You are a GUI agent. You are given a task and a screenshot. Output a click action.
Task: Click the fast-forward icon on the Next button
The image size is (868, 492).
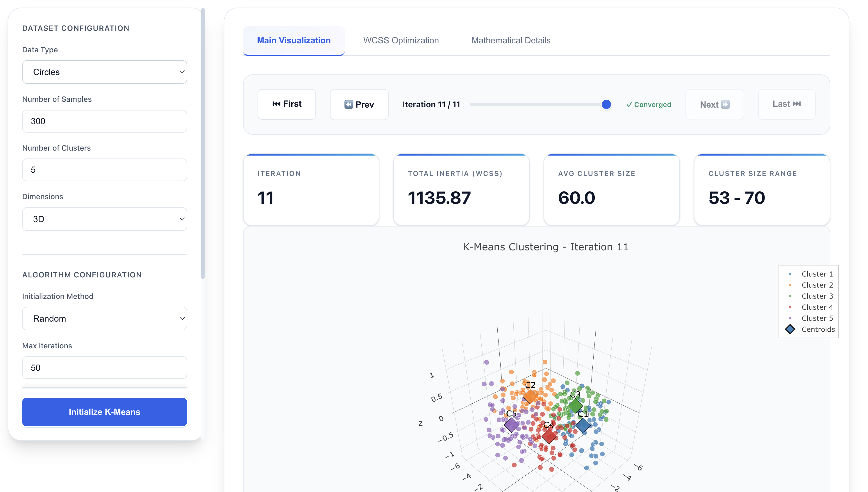coord(726,104)
